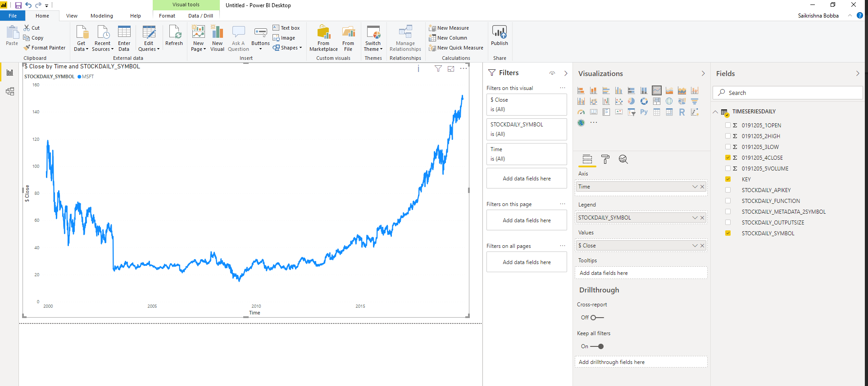868x386 pixels.
Task: Click New Measure button
Action: [x=449, y=28]
